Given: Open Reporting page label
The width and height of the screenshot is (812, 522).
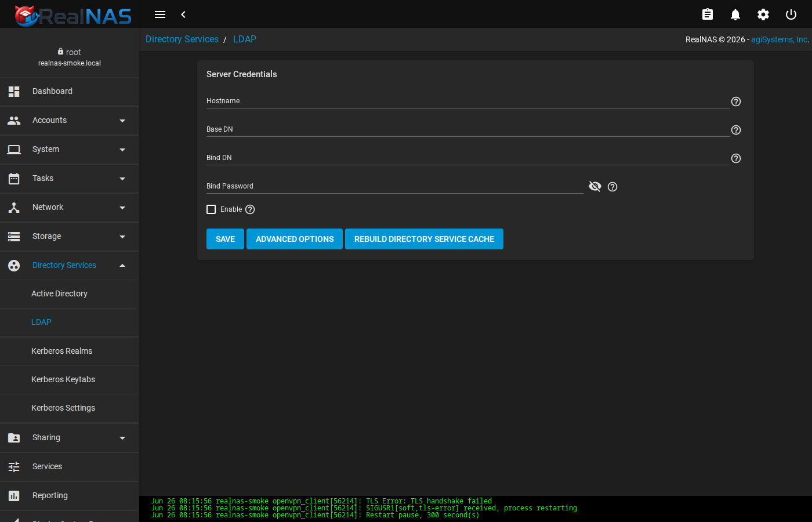Looking at the screenshot, I should click(x=50, y=496).
